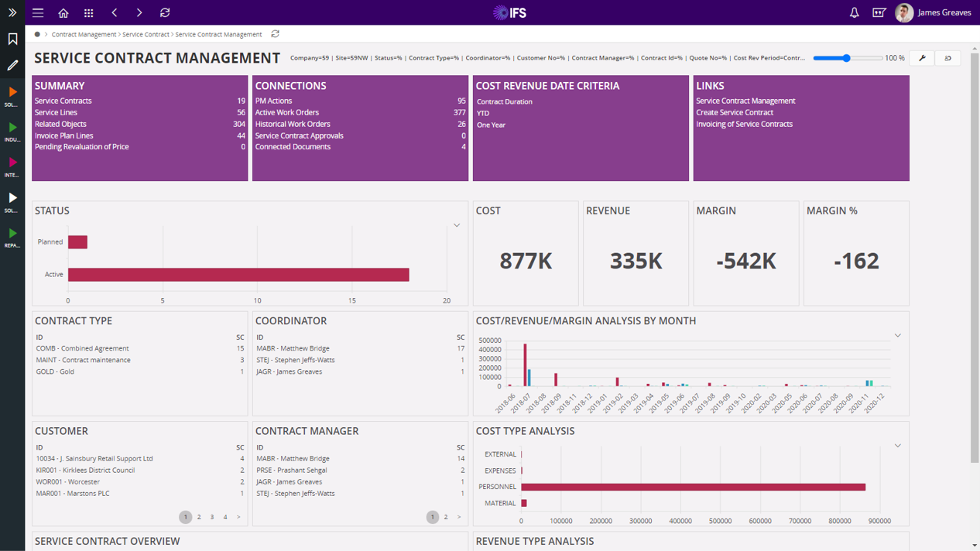Open the COST/REVENUE/MARGIN ANALYSIS chart dropdown
The height and width of the screenshot is (551, 980).
coord(897,335)
